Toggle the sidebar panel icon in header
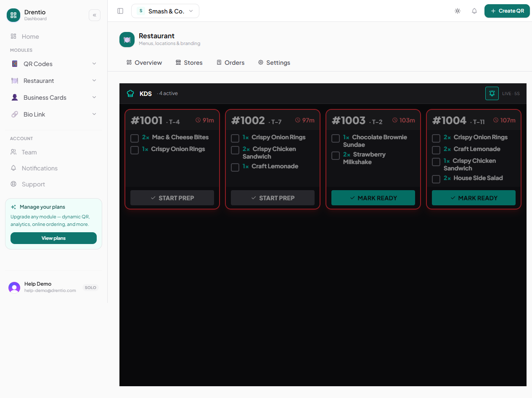Viewport: 532px width, 398px height. (120, 11)
